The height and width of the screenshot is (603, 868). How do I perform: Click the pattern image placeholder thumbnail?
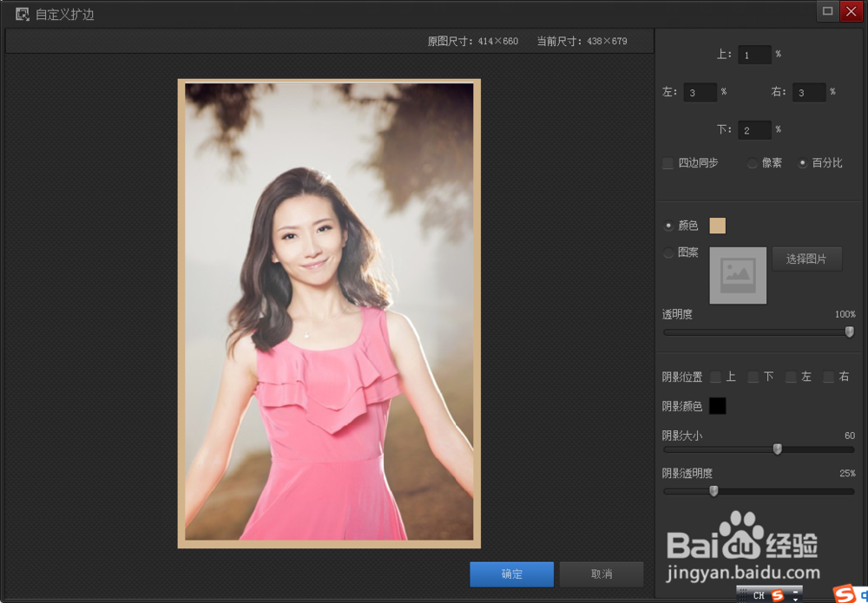point(738,276)
